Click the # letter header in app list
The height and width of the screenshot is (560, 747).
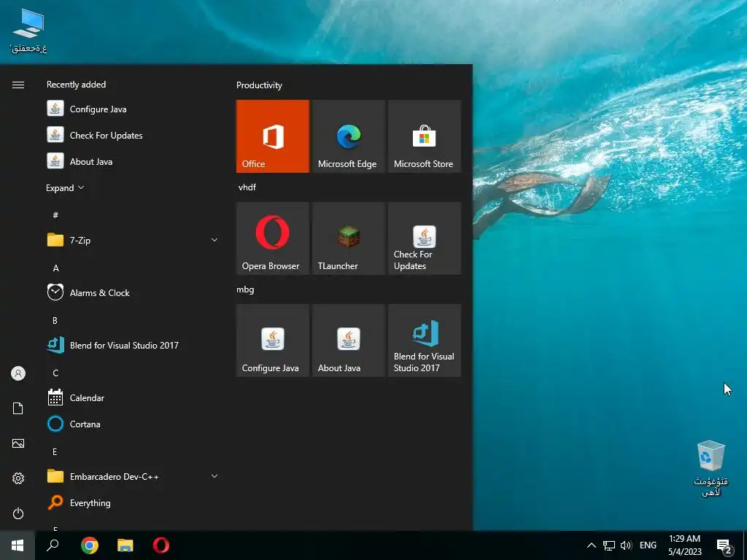point(55,215)
